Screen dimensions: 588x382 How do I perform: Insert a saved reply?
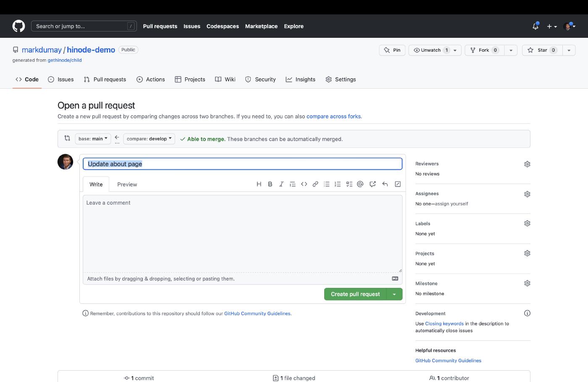[x=385, y=184]
